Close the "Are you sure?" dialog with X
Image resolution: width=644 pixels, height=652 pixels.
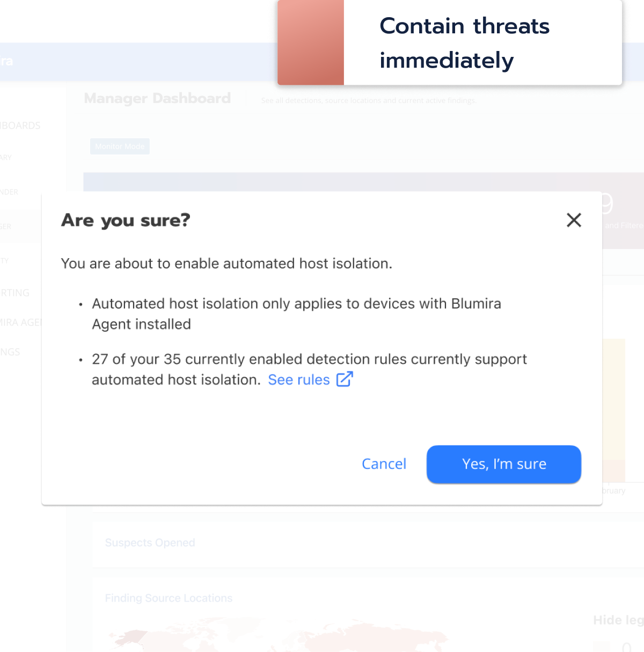click(x=574, y=220)
